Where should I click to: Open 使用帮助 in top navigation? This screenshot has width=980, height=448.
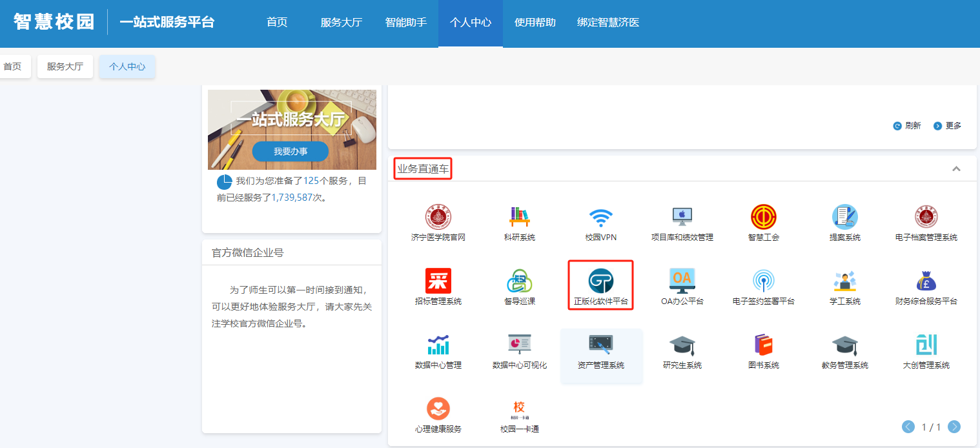pyautogui.click(x=535, y=23)
